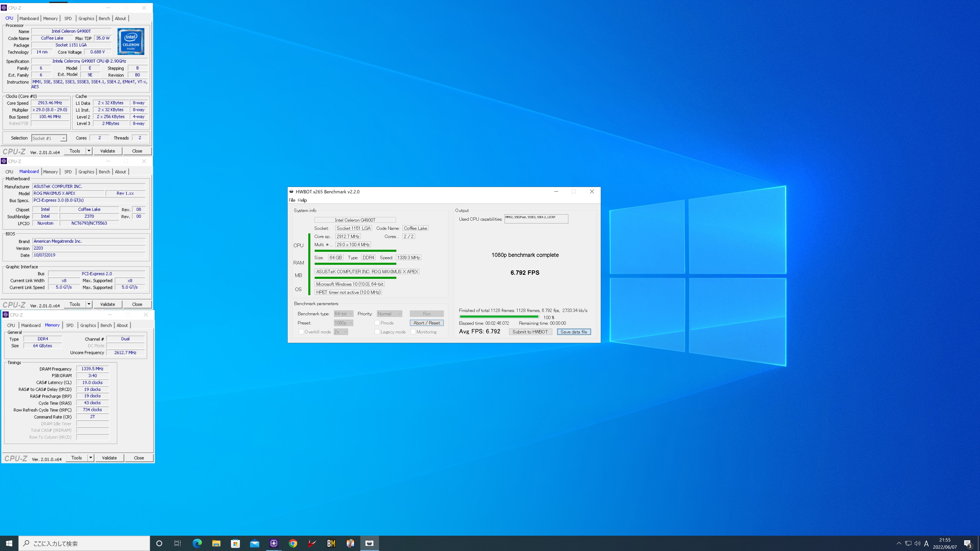The width and height of the screenshot is (980, 551).
Task: Click the taskbar search input field
Action: tap(84, 543)
